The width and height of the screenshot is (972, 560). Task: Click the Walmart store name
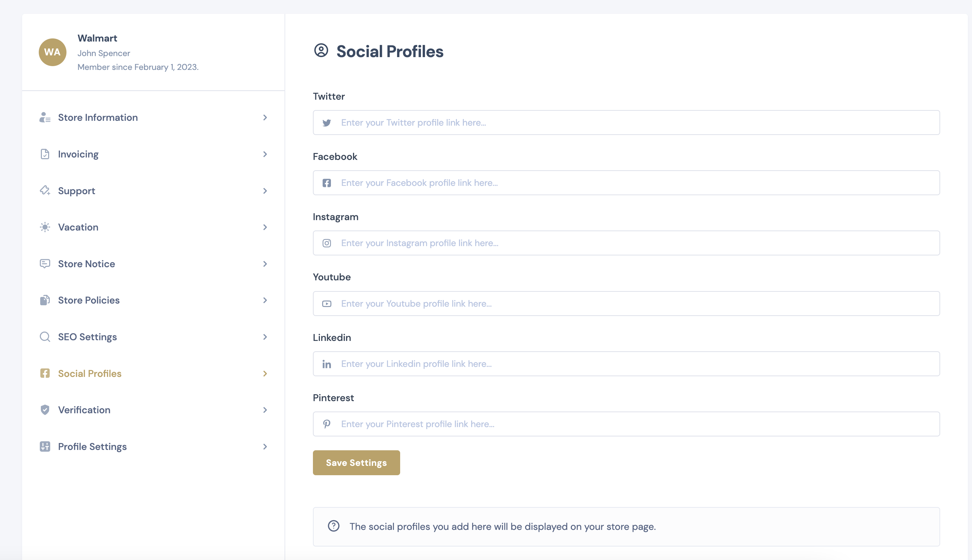pyautogui.click(x=97, y=38)
